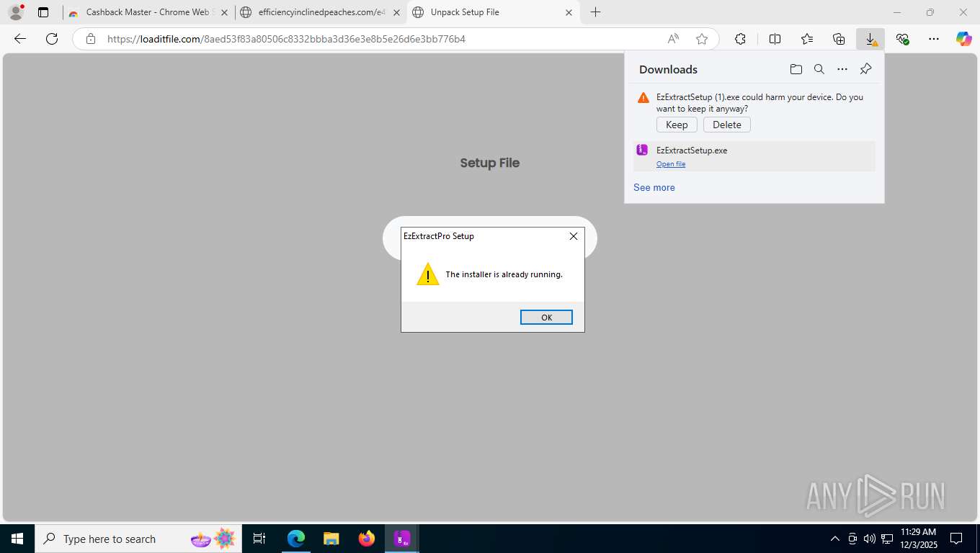980x553 pixels.
Task: Switch to EzExtract installer taskbar icon
Action: coord(402,539)
